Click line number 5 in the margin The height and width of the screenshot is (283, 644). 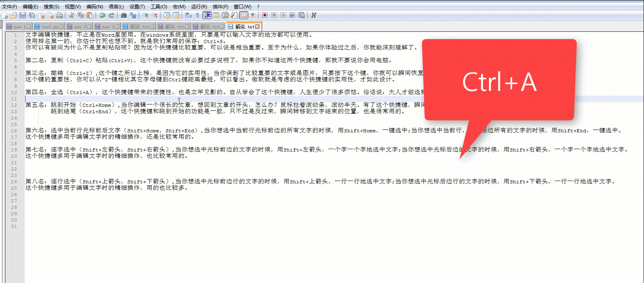click(x=16, y=61)
